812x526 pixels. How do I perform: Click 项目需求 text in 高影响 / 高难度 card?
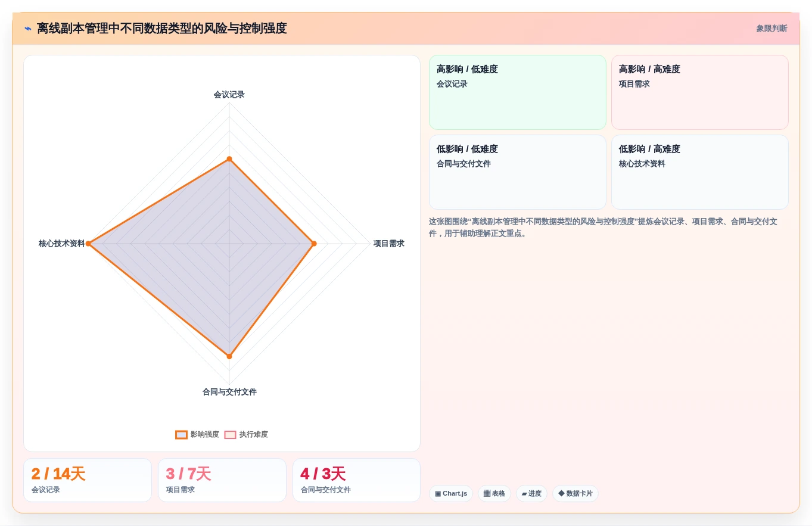tap(634, 84)
